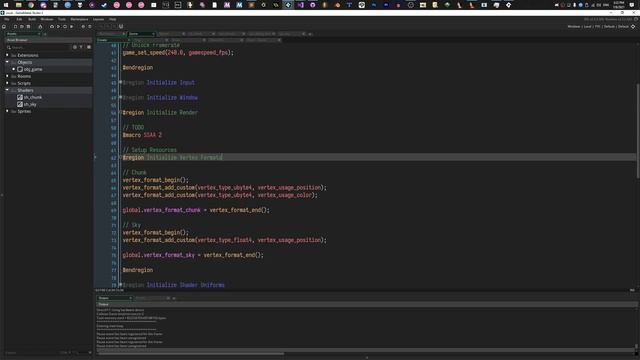Click the New Project toolbar icon
The image size is (640, 360).
pyautogui.click(x=16, y=27)
